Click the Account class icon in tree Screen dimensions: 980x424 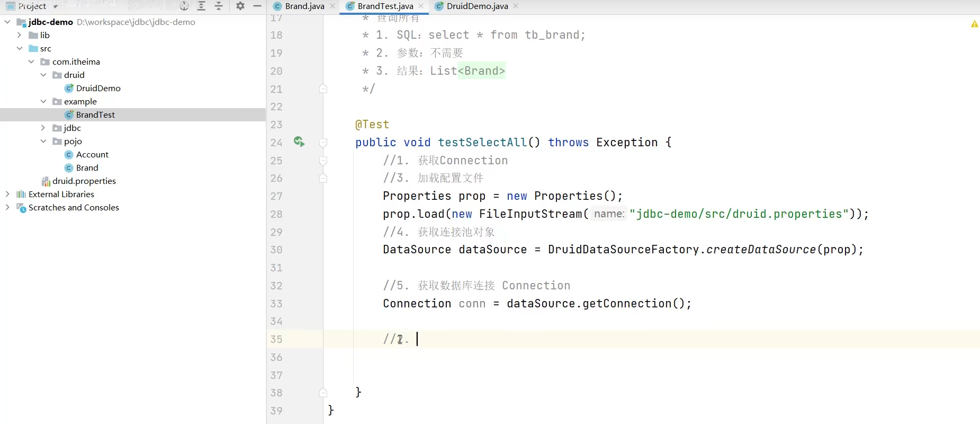(69, 154)
